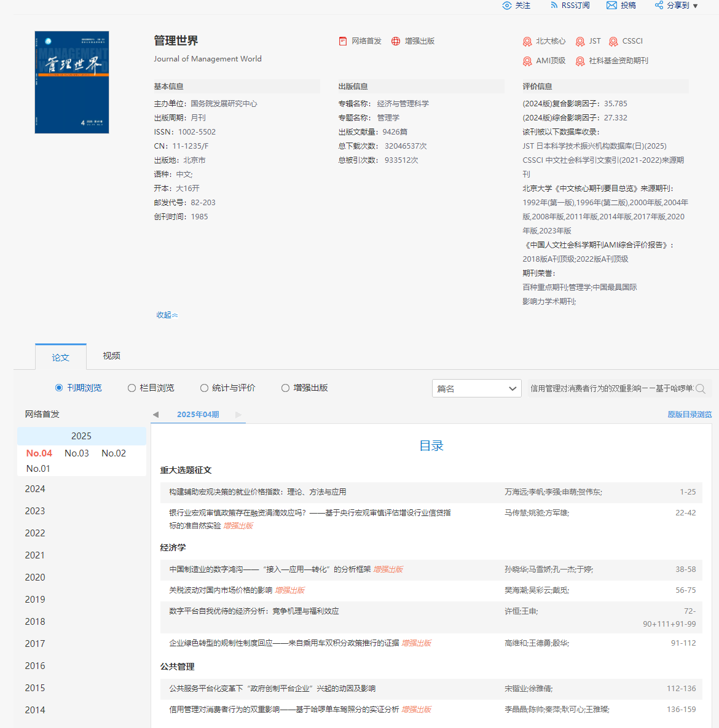Click the article search input field
Viewport: 719px width, 728px height.
[x=611, y=389]
